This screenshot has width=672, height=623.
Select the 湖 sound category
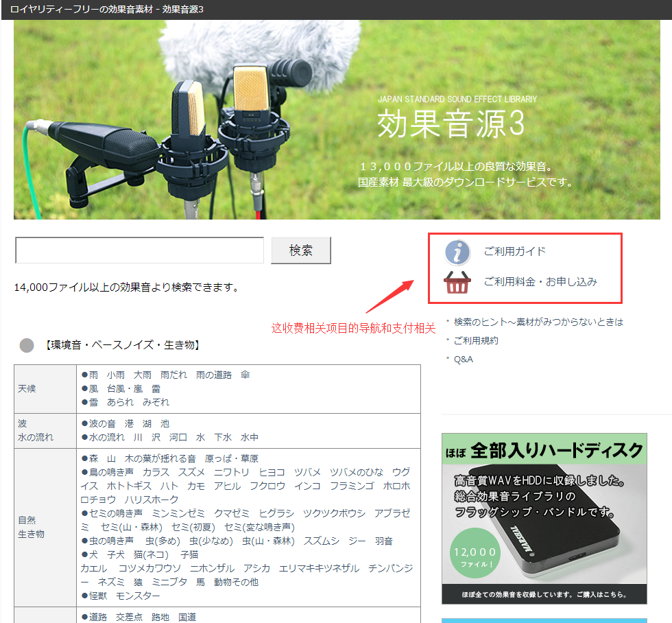click(147, 424)
